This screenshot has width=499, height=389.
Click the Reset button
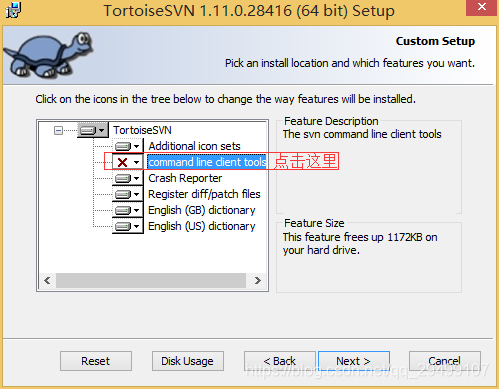click(x=96, y=361)
